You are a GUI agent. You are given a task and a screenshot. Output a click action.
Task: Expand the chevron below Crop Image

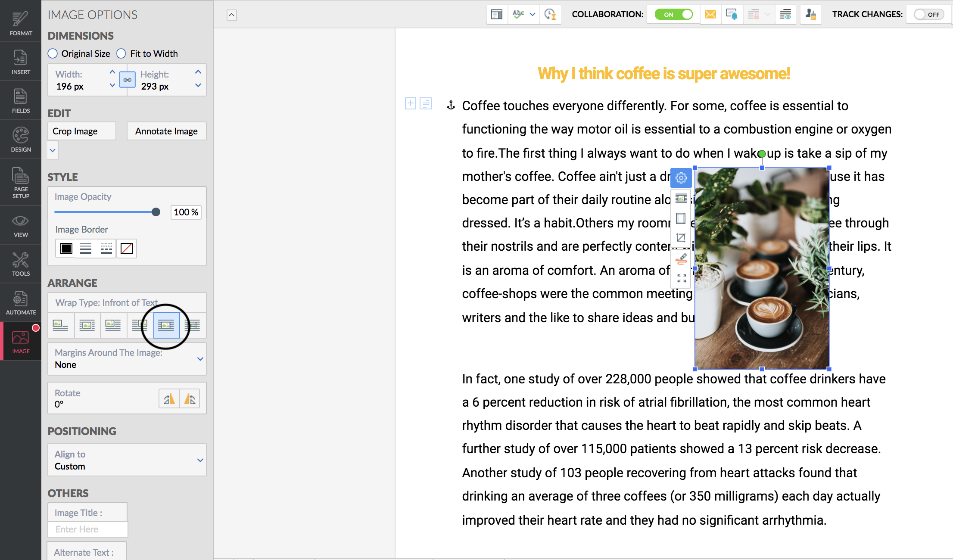[53, 151]
